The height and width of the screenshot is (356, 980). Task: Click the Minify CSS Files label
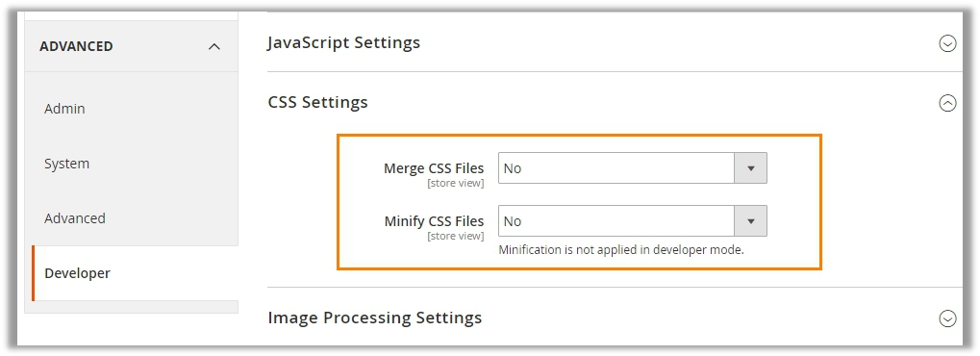(434, 221)
